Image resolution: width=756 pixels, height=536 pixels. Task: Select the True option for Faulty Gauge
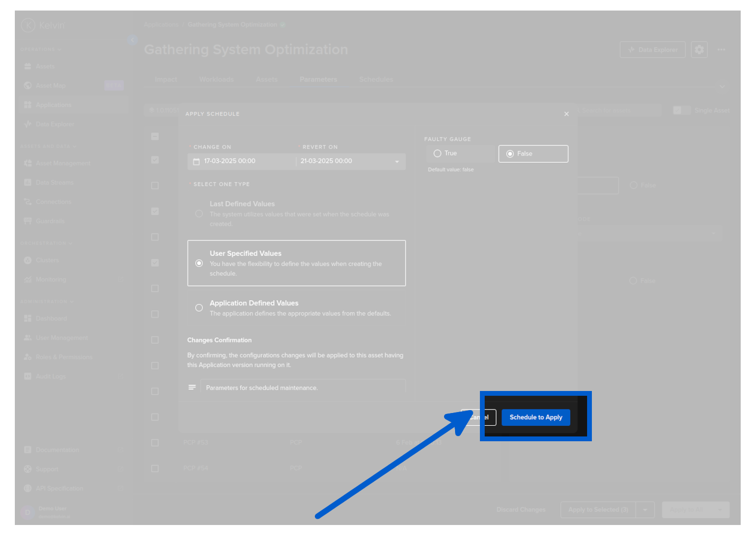click(x=437, y=154)
